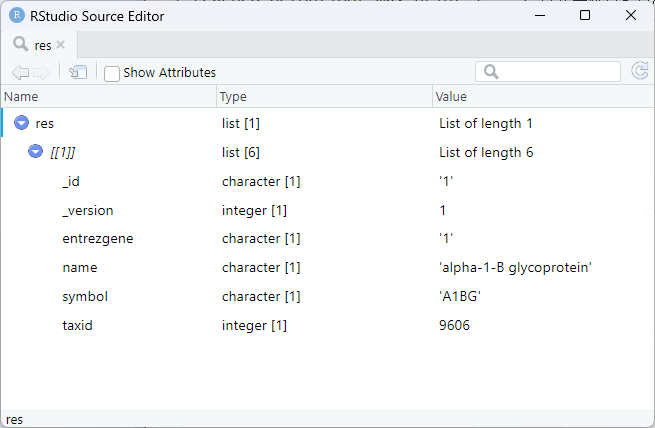Viewport: 655px width, 428px height.
Task: Click 'integer [1]' type in taxid row
Action: 254,325
